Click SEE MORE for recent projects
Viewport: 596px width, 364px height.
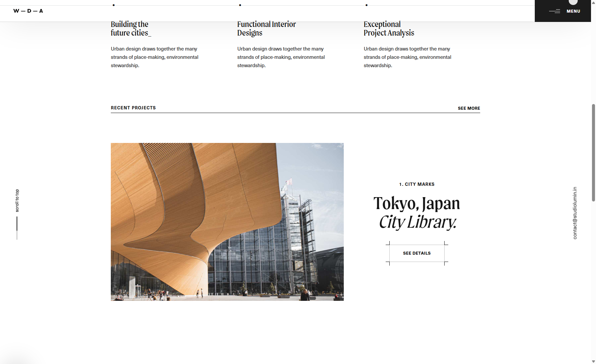point(469,108)
